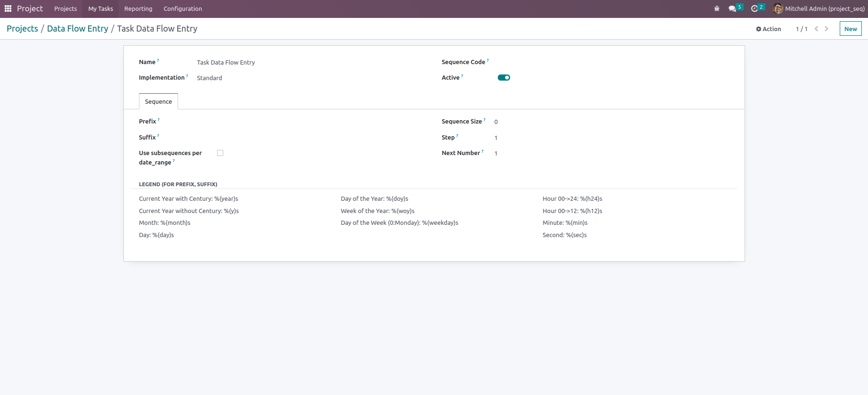The height and width of the screenshot is (395, 868).
Task: Open Mitchell Admin user avatar menu
Action: pos(778,8)
